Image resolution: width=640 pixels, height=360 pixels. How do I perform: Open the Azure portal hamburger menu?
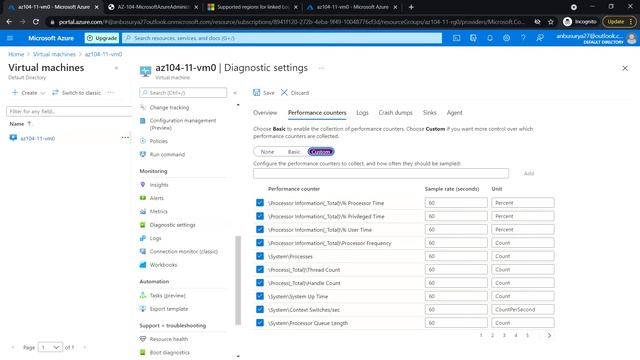click(10, 38)
